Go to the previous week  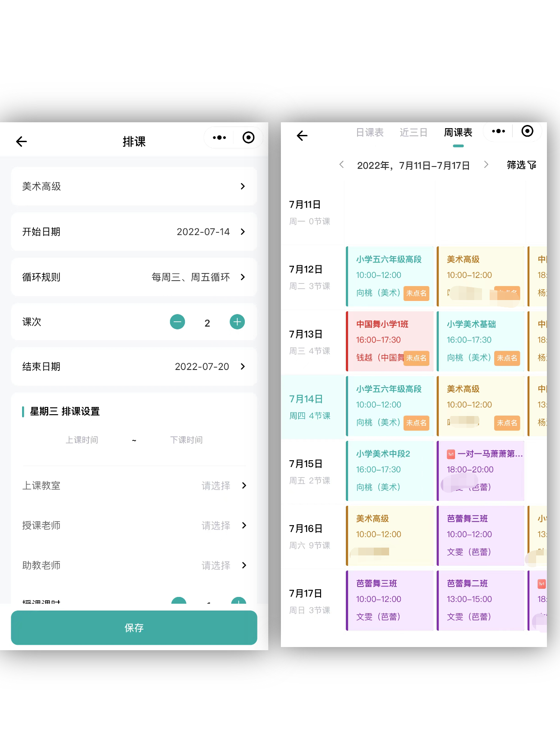tap(341, 165)
